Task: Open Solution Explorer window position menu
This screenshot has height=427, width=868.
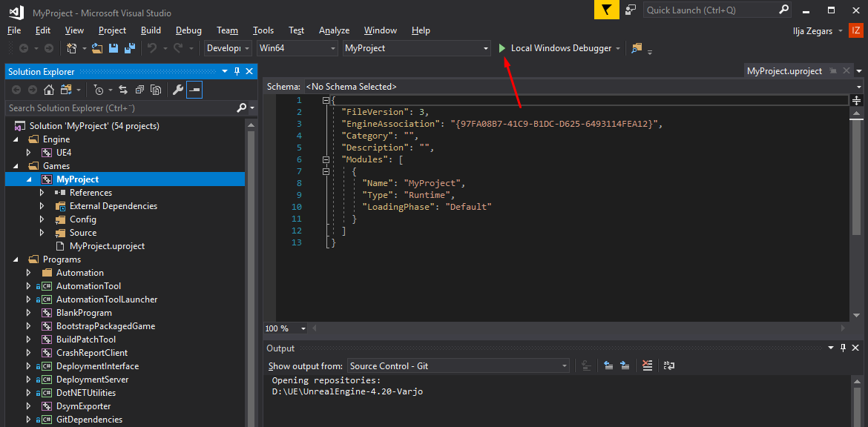Action: tap(225, 72)
